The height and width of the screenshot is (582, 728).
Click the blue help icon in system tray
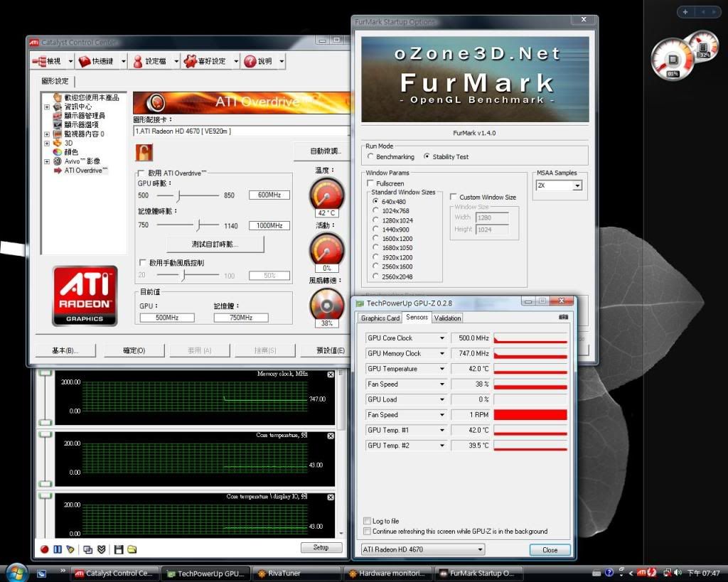point(609,573)
